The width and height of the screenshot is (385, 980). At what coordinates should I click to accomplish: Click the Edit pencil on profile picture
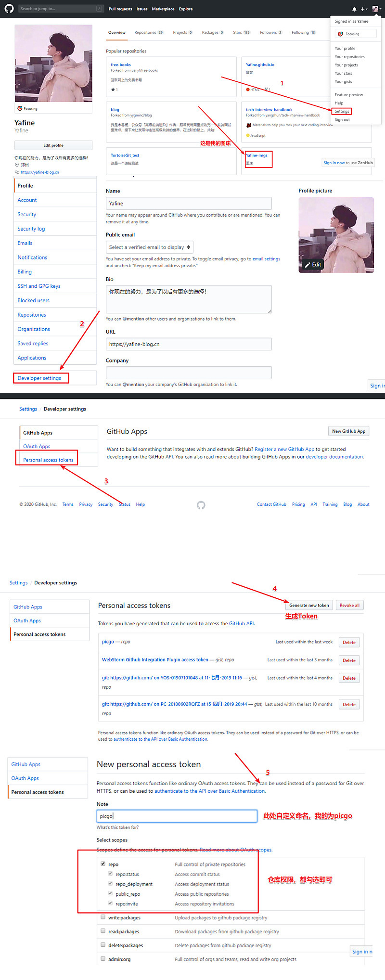click(313, 265)
